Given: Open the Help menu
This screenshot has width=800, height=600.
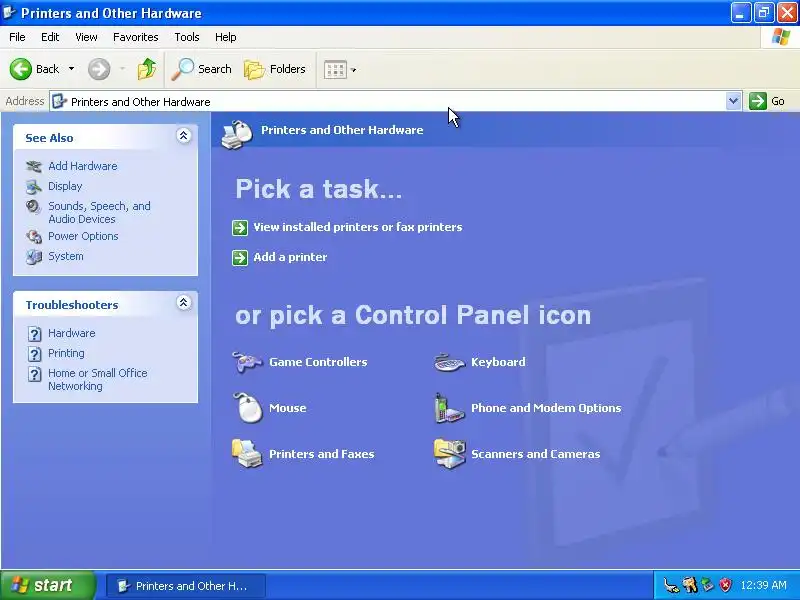Looking at the screenshot, I should pyautogui.click(x=226, y=37).
